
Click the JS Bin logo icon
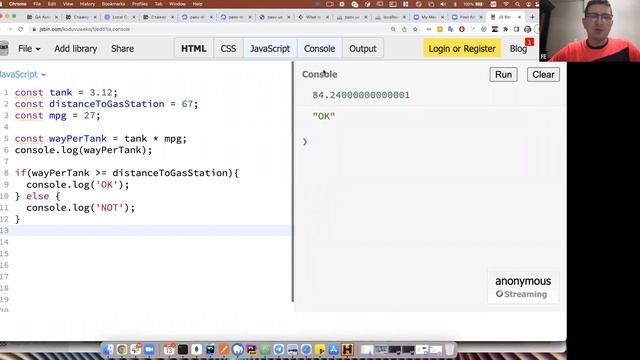pos(4,49)
